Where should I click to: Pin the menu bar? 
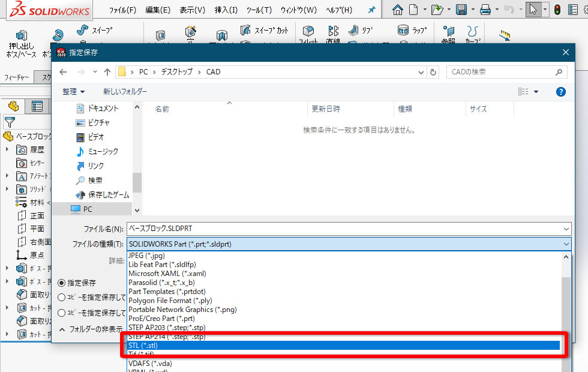click(371, 10)
